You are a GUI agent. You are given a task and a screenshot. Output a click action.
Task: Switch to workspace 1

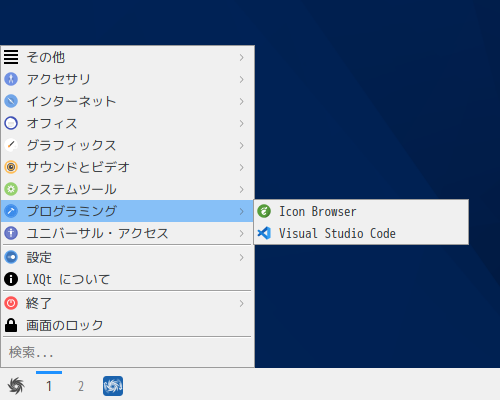point(49,386)
